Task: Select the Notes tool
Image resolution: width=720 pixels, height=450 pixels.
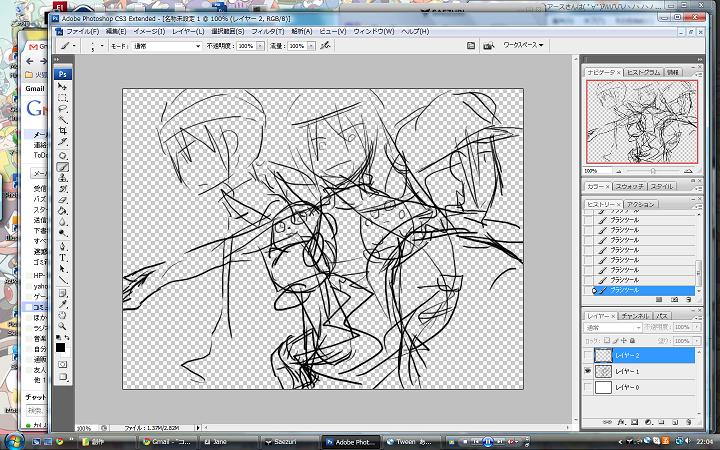Action: (62, 294)
